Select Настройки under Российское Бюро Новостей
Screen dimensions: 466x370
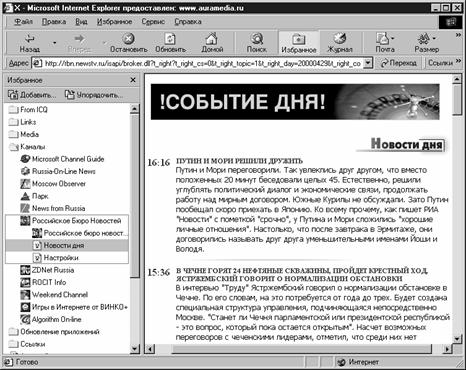coord(56,257)
